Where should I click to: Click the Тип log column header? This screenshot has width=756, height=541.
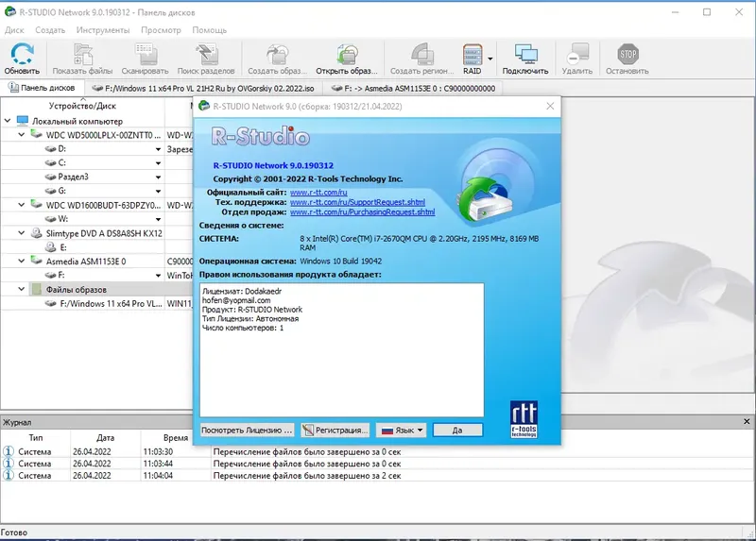coord(36,437)
